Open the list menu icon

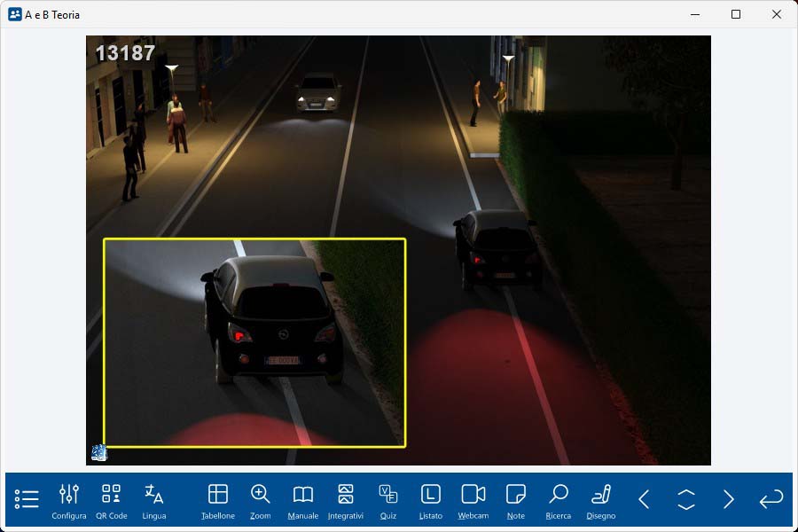click(27, 499)
